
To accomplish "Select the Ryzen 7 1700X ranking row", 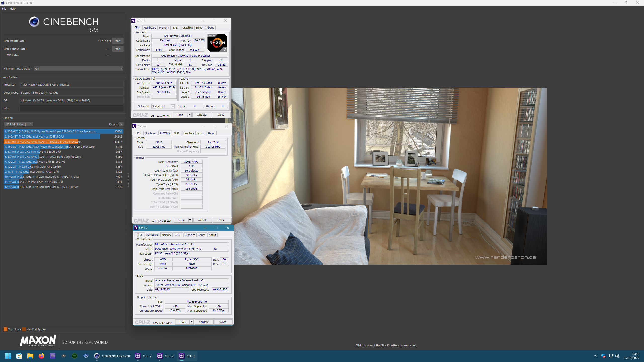I will point(63,157).
